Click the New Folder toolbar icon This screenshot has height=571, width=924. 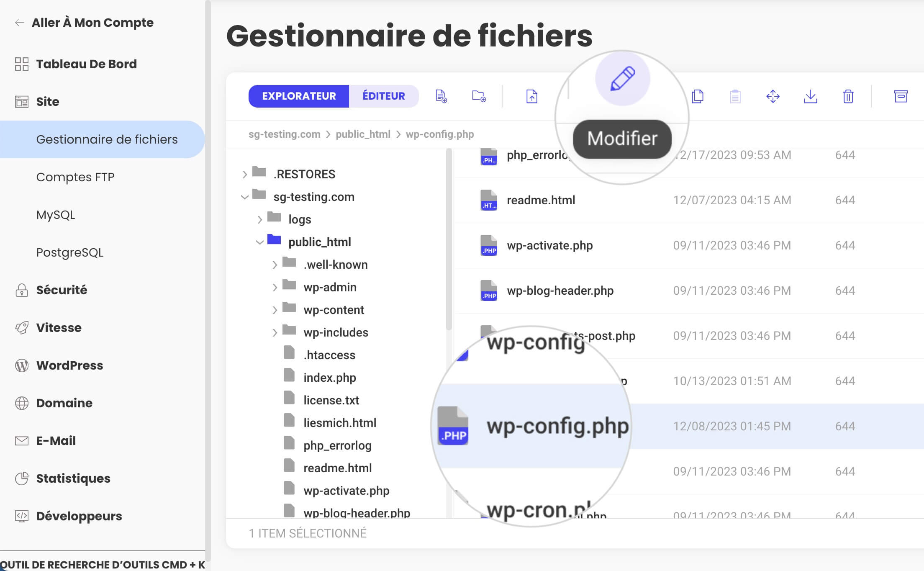[x=479, y=96]
